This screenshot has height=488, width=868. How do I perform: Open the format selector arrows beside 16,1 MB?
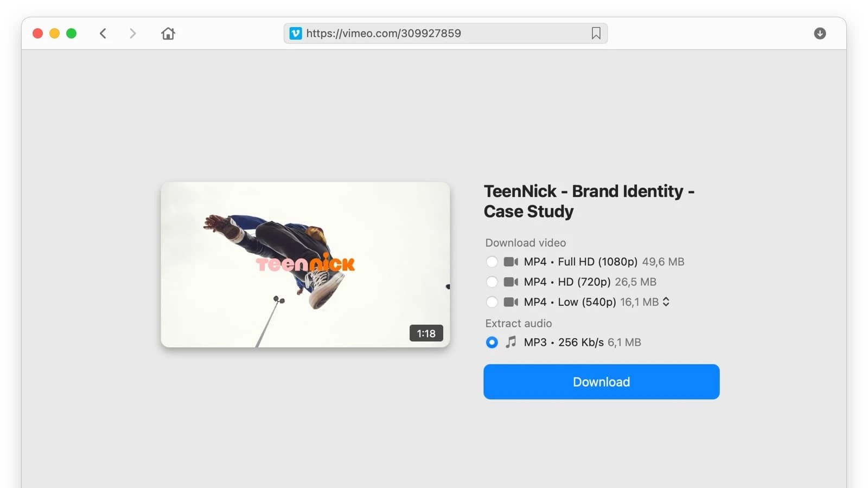click(666, 302)
